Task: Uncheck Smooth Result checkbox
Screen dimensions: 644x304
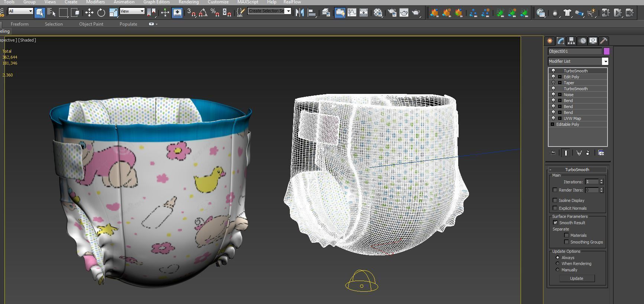Action: click(x=555, y=223)
